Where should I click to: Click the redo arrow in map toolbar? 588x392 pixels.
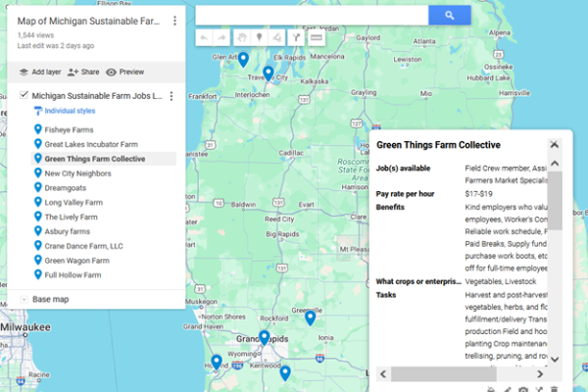pos(222,37)
